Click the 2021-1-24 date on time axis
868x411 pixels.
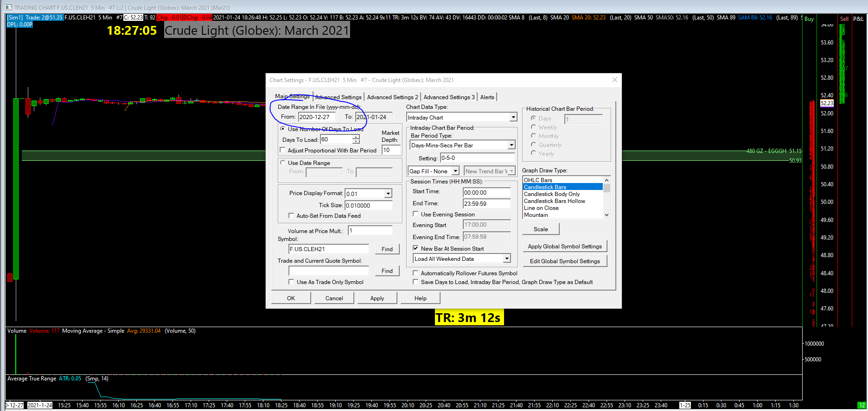click(39, 405)
